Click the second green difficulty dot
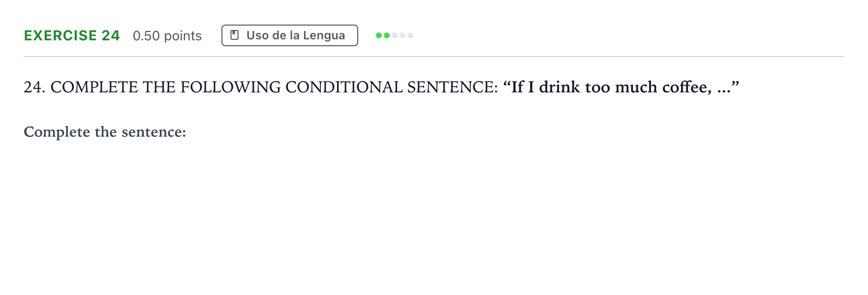Viewport: 868px width, 295px height. pyautogui.click(x=387, y=35)
